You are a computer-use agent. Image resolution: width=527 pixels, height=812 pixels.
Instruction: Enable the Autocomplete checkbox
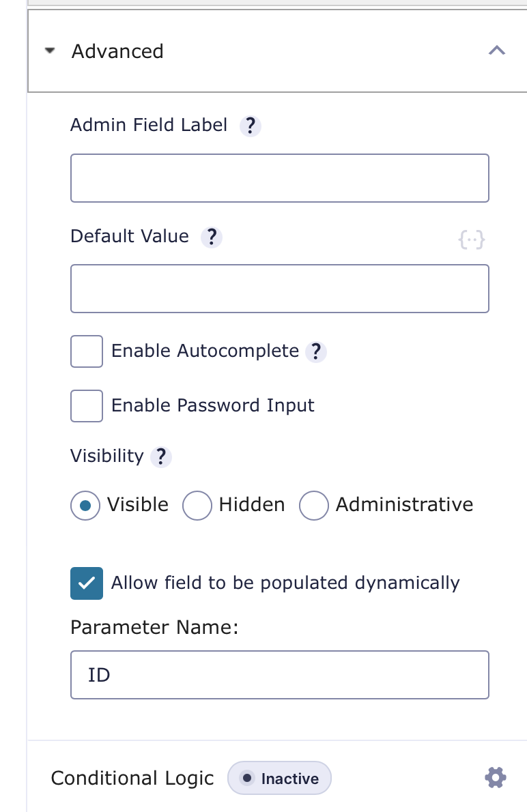pos(86,351)
